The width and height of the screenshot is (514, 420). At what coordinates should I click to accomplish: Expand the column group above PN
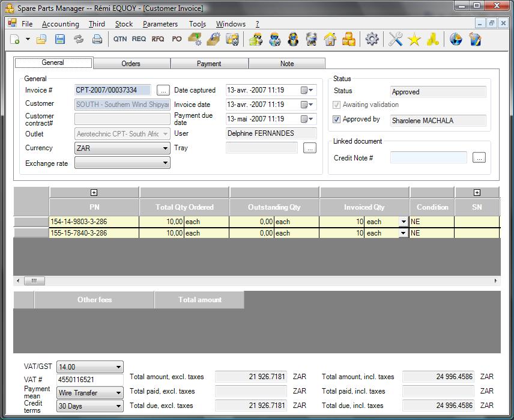point(94,193)
